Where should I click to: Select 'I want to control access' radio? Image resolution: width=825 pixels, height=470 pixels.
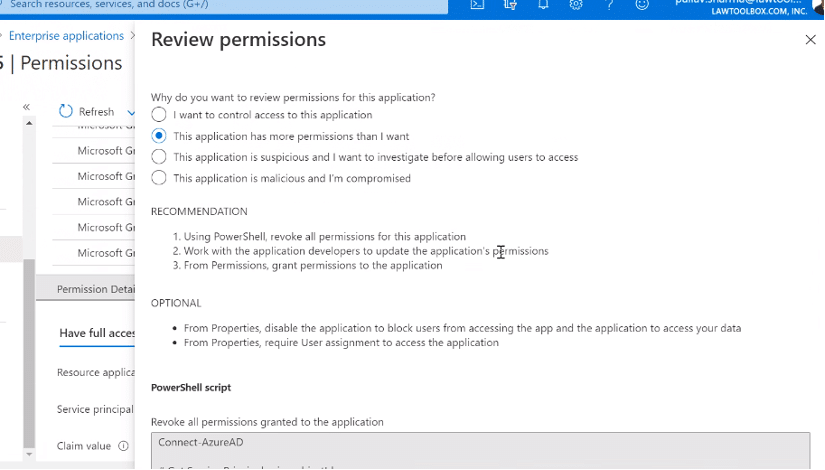coord(158,115)
